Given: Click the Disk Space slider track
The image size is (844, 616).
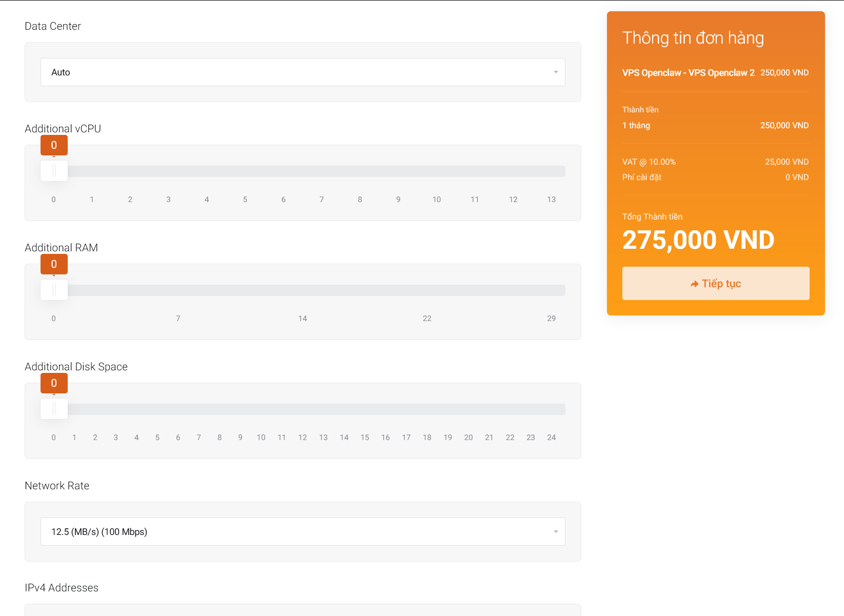Looking at the screenshot, I should [x=303, y=409].
